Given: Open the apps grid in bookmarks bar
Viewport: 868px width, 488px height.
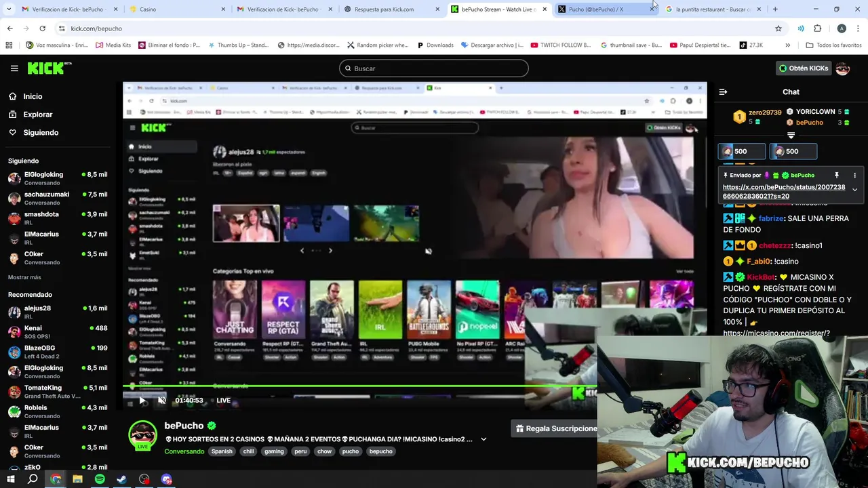Looking at the screenshot, I should pyautogui.click(x=9, y=45).
